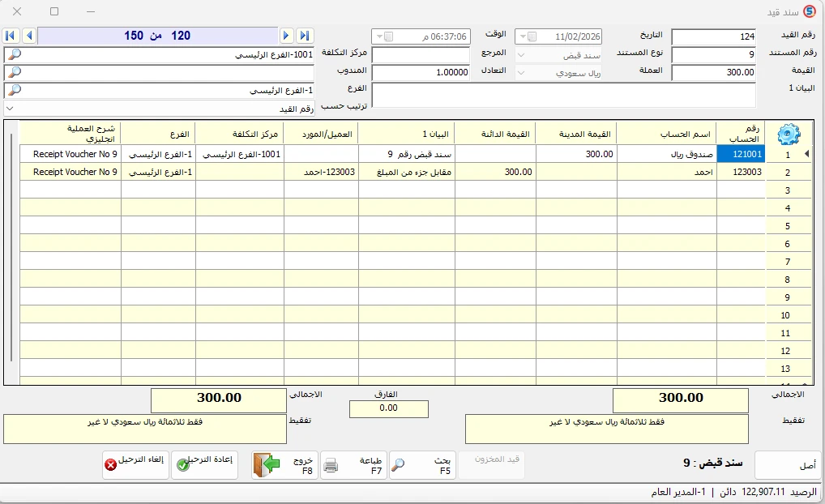825x504 pixels.
Task: Click the row 1 current-row arrow marker
Action: pyautogui.click(x=807, y=154)
